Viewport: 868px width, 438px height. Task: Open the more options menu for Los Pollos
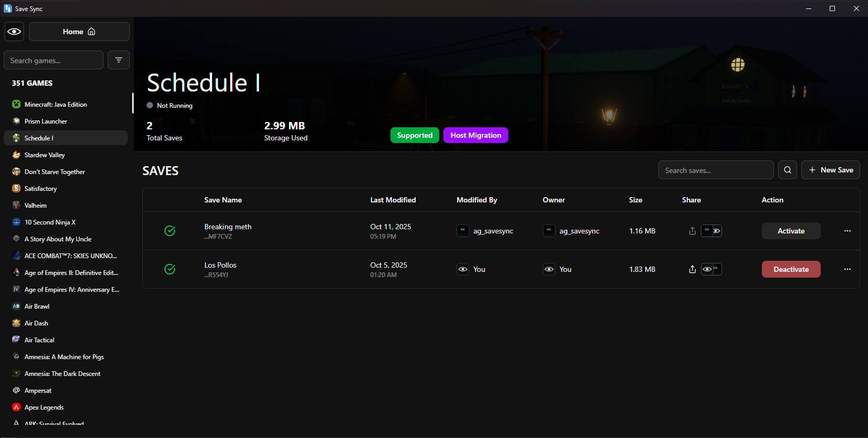(x=848, y=269)
